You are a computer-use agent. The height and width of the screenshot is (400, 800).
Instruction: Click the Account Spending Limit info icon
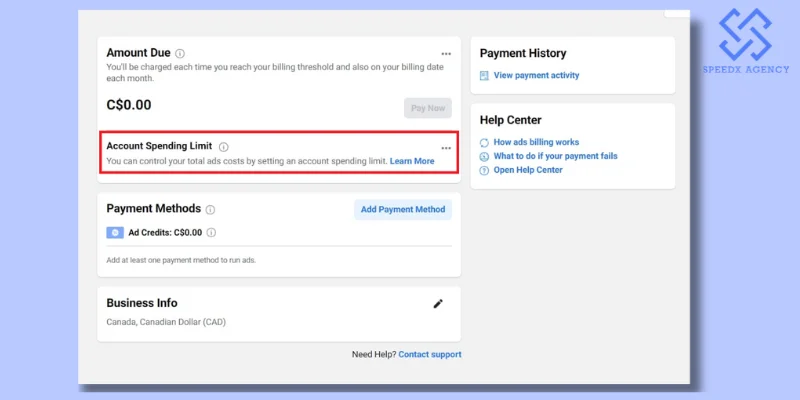pyautogui.click(x=224, y=147)
